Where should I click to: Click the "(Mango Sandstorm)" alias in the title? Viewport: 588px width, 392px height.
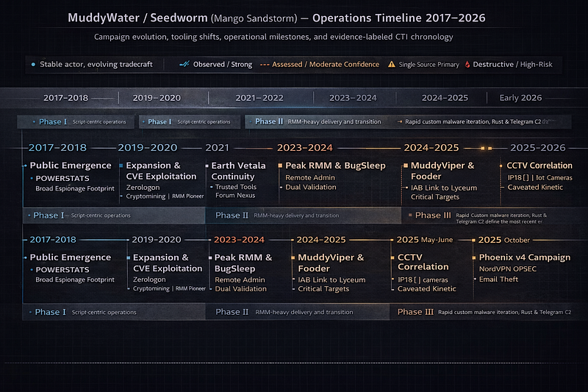click(254, 18)
